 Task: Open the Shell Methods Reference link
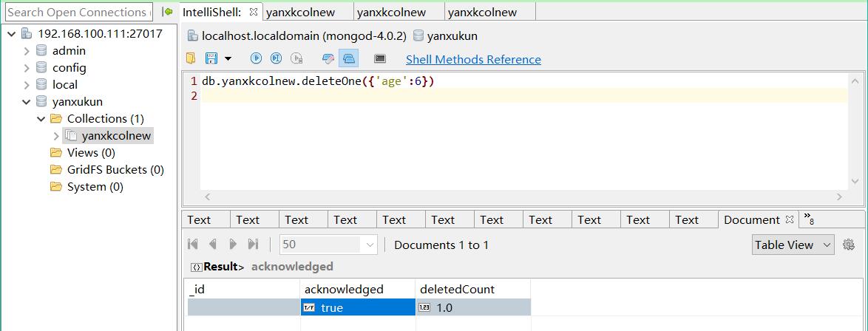coord(473,59)
